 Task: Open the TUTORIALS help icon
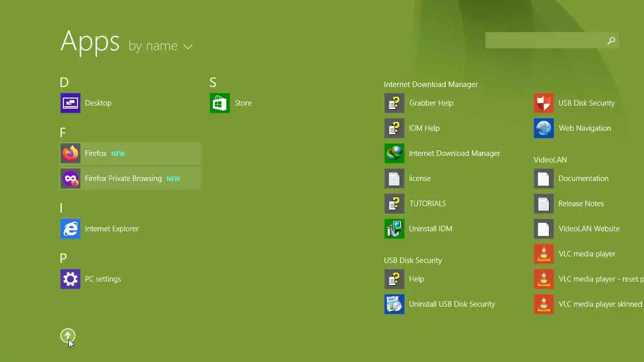coord(394,204)
